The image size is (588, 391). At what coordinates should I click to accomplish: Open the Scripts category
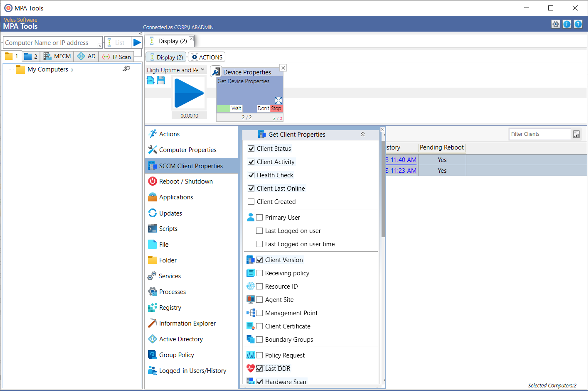[191, 229]
